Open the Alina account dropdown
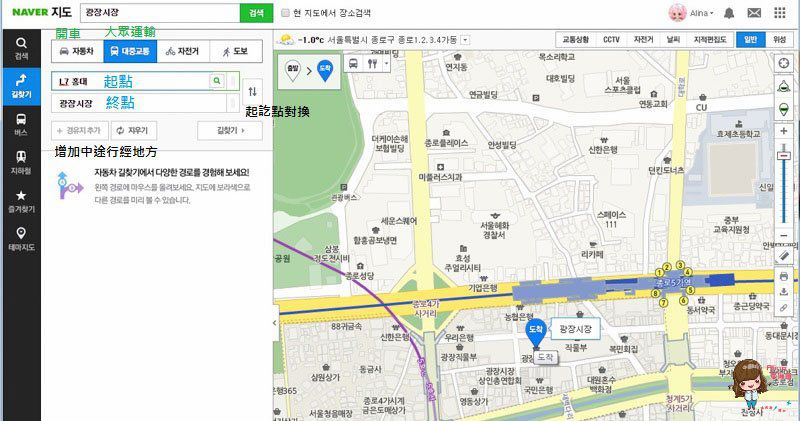The height and width of the screenshot is (421, 800). tap(702, 13)
